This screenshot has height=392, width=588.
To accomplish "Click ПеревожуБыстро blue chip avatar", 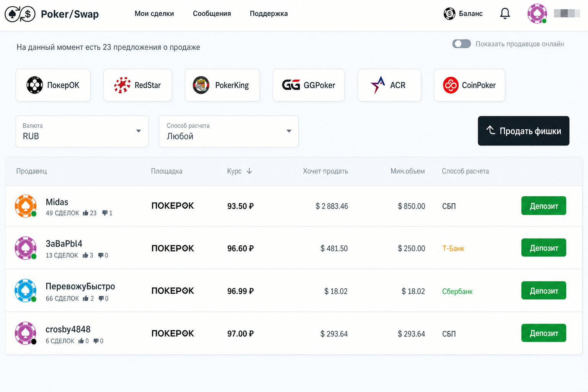I will coord(26,291).
